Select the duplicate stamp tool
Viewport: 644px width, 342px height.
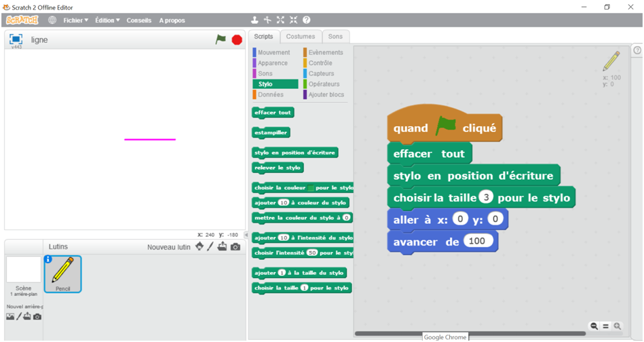(254, 20)
